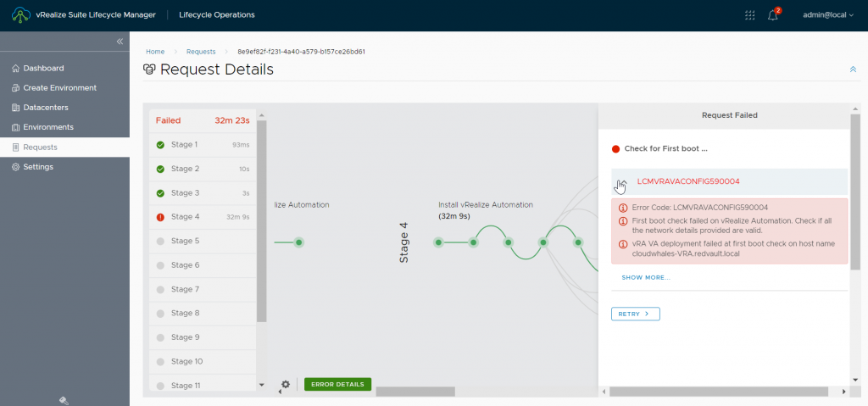Open Create Environment in the sidebar
This screenshot has width=868, height=406.
pyautogui.click(x=64, y=87)
